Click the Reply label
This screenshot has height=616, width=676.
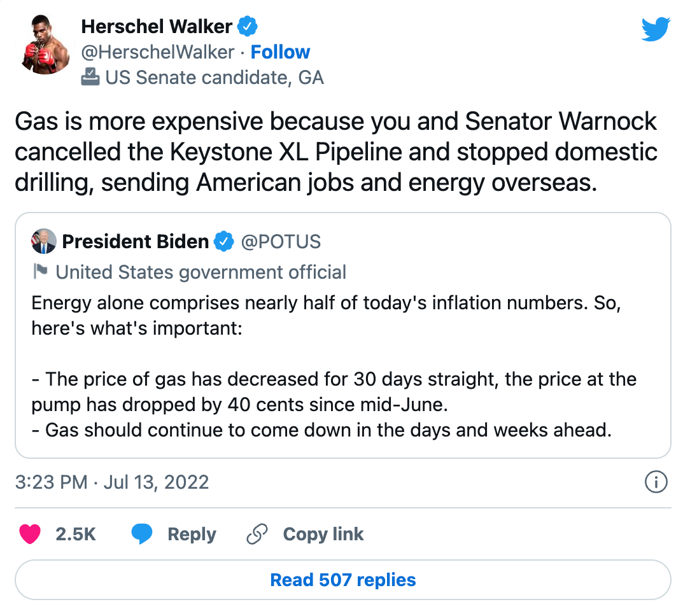click(192, 534)
